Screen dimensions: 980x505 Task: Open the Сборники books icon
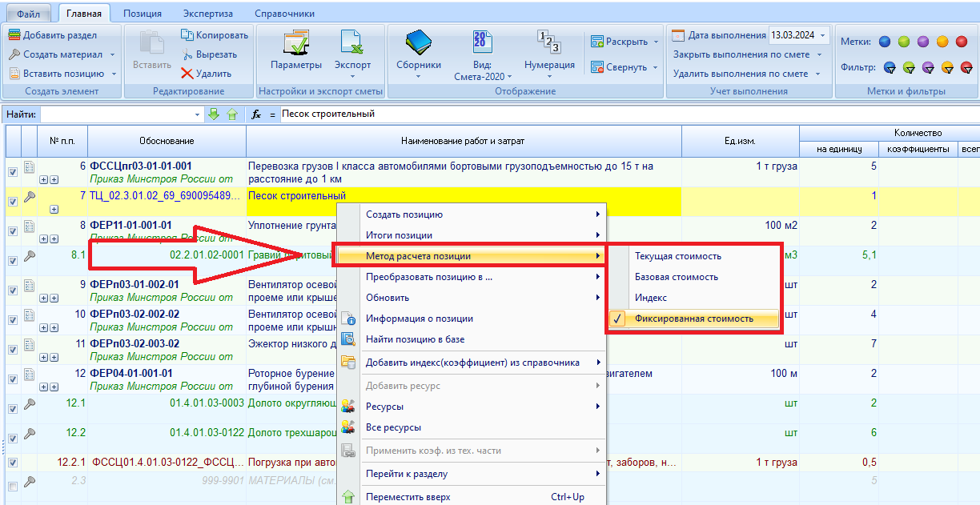tap(418, 44)
